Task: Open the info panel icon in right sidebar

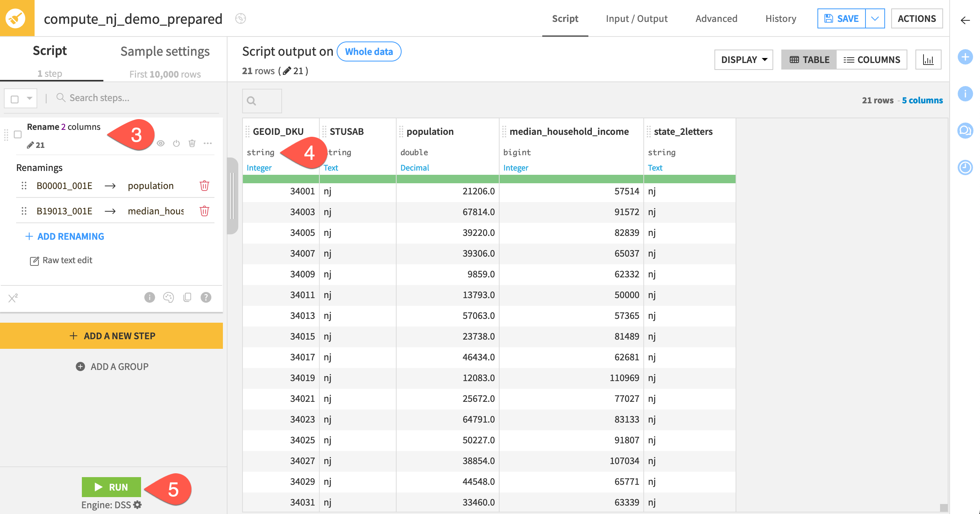Action: point(965,94)
